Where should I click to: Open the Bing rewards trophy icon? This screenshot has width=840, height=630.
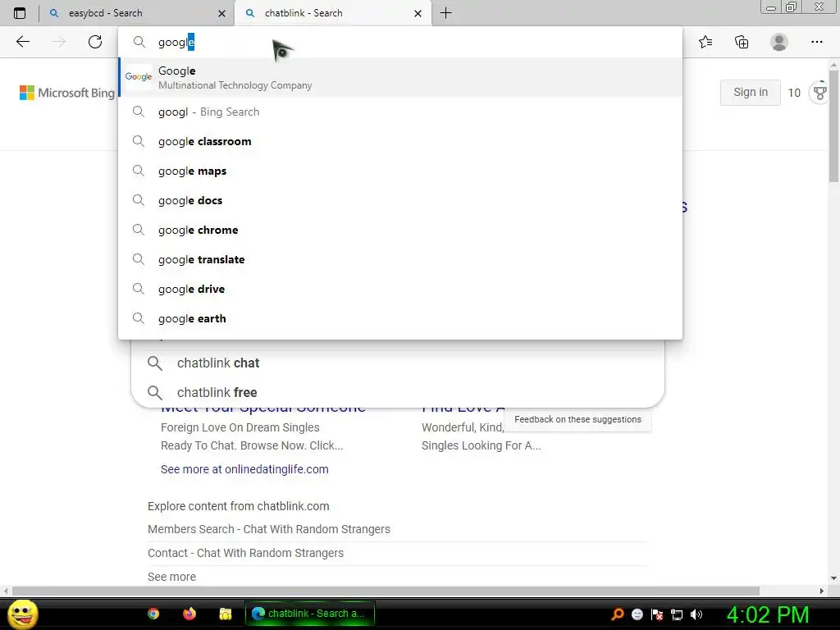[819, 93]
